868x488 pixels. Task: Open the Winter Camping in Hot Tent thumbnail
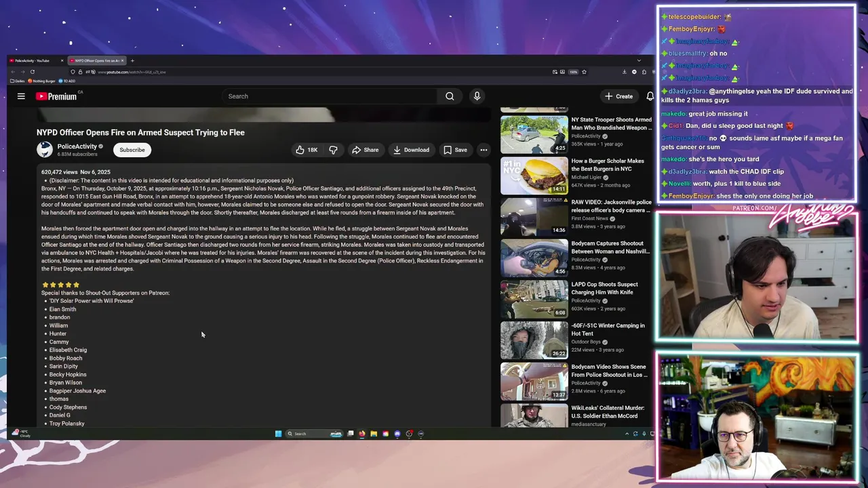click(x=534, y=340)
